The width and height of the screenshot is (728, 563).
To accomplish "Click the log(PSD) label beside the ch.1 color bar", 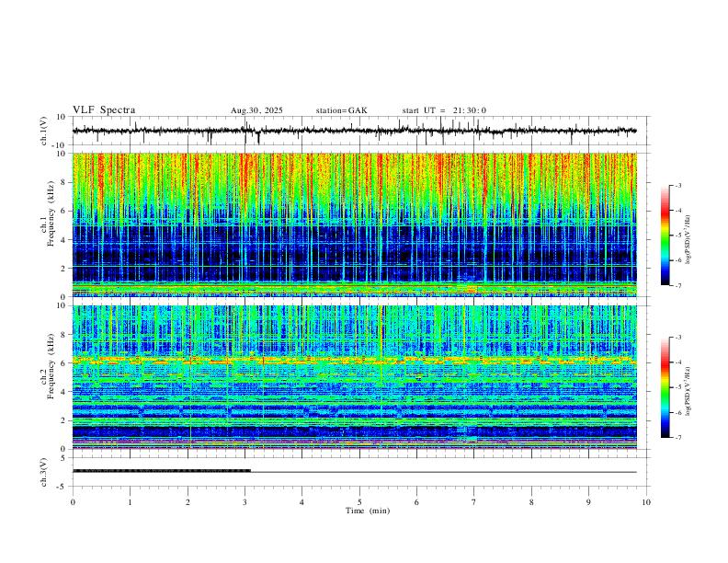I will [688, 240].
